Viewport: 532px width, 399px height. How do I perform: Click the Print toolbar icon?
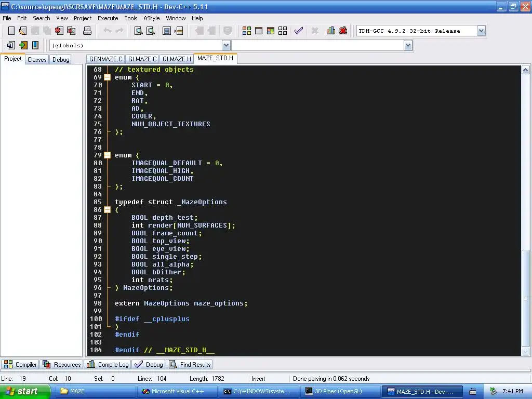(x=87, y=31)
